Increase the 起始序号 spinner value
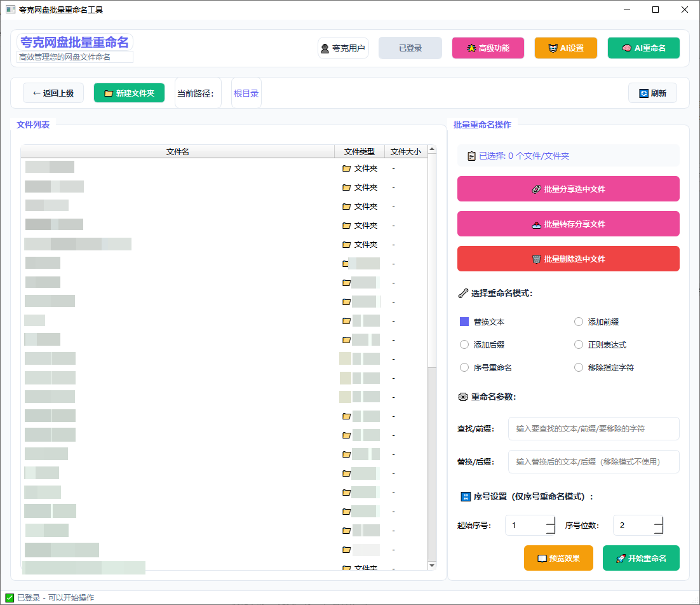 pyautogui.click(x=550, y=521)
